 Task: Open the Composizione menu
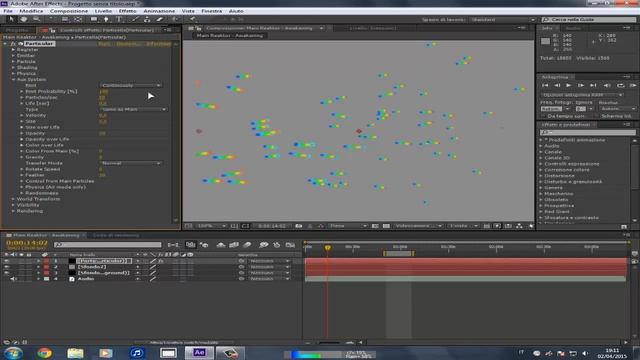[69, 11]
